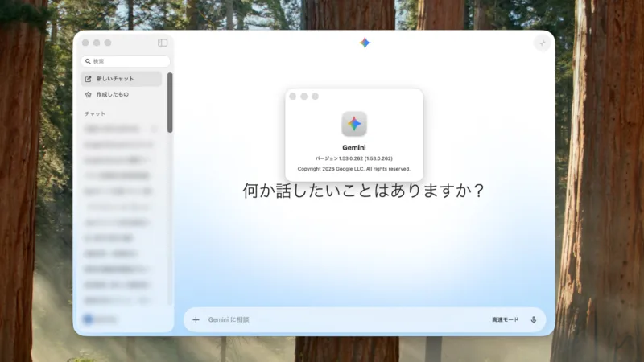The image size is (644, 362).
Task: Toggle the sidebar panel icon
Action: pyautogui.click(x=163, y=43)
